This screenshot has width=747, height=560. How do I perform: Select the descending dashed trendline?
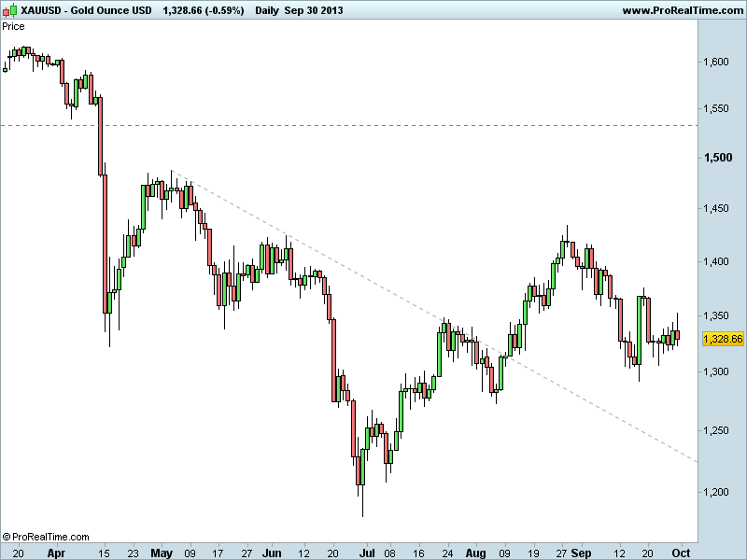[433, 315]
